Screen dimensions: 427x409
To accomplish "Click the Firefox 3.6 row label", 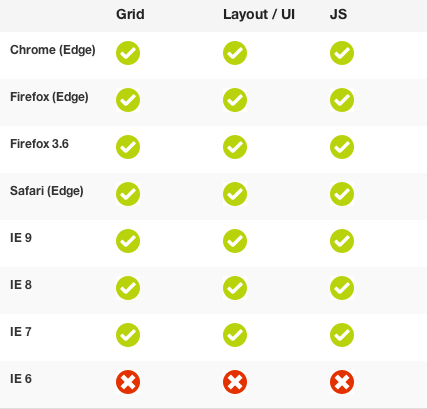I will (39, 144).
